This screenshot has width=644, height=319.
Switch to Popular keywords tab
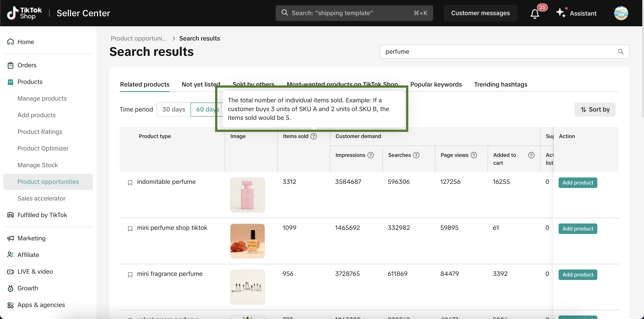pos(436,85)
